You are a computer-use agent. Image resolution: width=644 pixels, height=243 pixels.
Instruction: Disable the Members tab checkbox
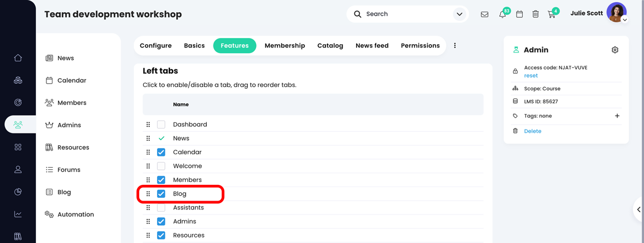pyautogui.click(x=161, y=180)
